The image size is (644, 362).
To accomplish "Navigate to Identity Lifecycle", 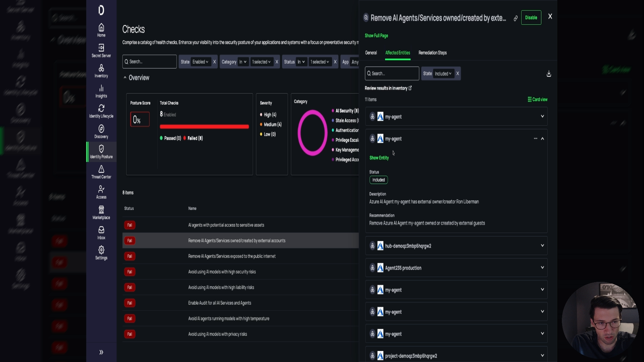I will [101, 111].
